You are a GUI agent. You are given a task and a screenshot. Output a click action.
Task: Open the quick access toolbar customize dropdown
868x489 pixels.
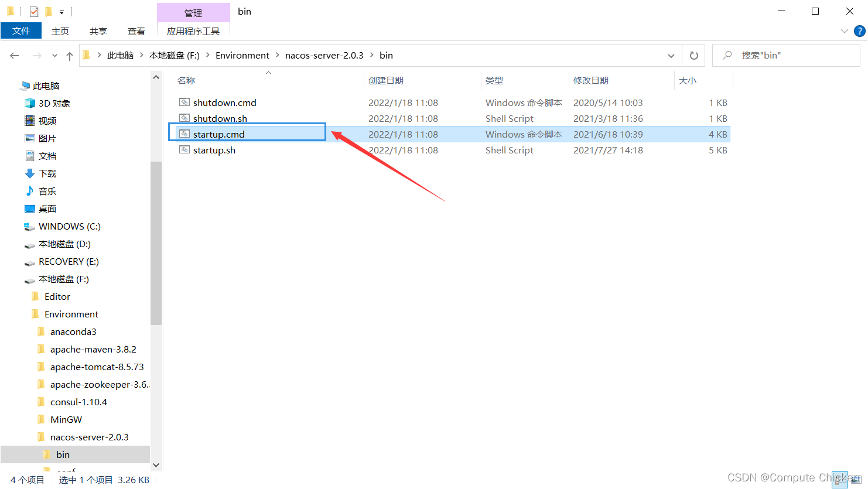click(61, 12)
